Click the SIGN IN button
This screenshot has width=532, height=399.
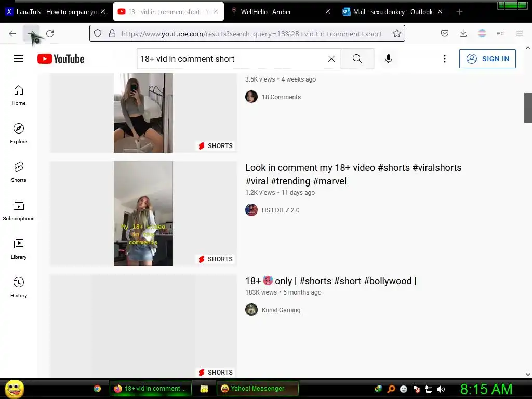(x=487, y=59)
